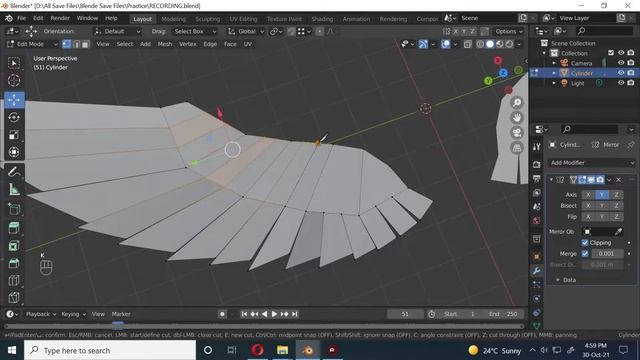Image resolution: width=640 pixels, height=360 pixels.
Task: Select the Select Box tool icon
Action: coord(14,63)
